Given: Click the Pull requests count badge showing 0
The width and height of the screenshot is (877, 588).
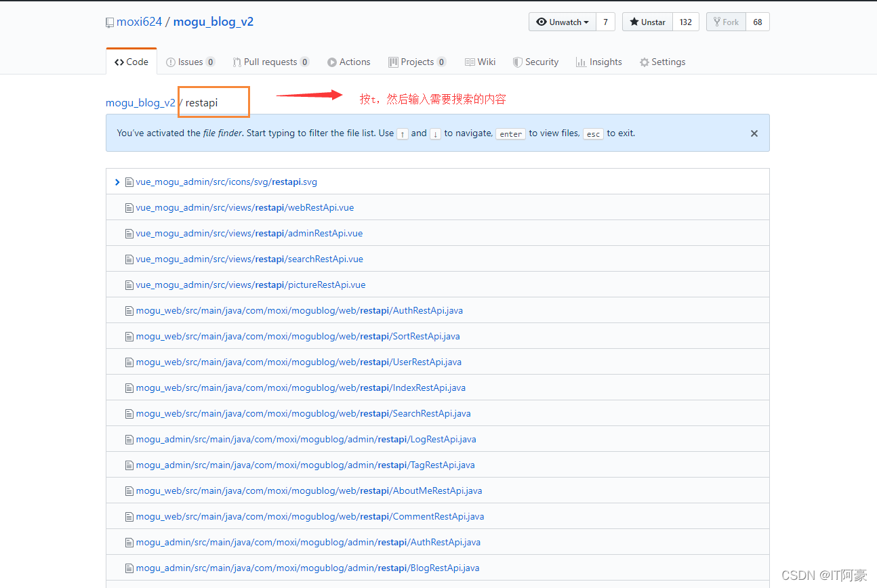Looking at the screenshot, I should 304,62.
